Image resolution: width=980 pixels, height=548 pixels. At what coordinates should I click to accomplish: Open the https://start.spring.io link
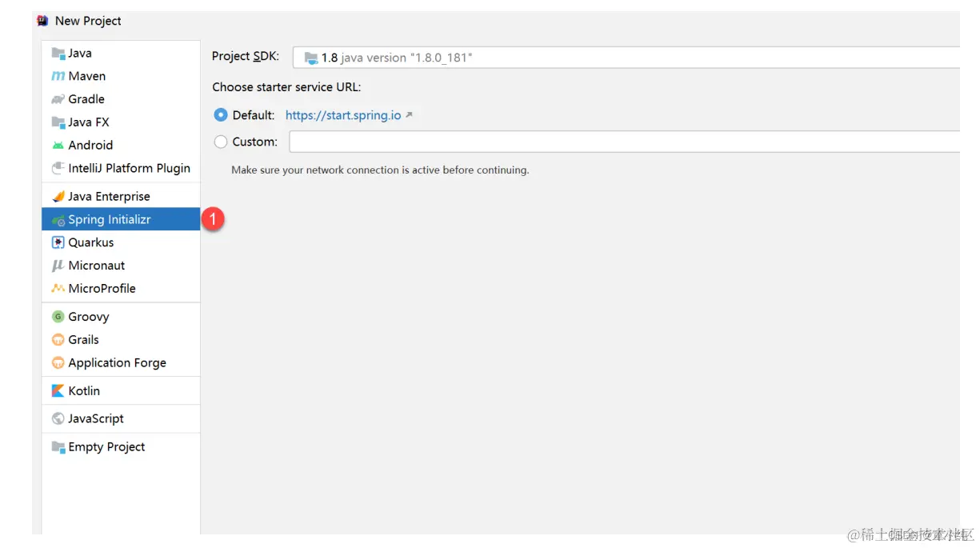[343, 115]
